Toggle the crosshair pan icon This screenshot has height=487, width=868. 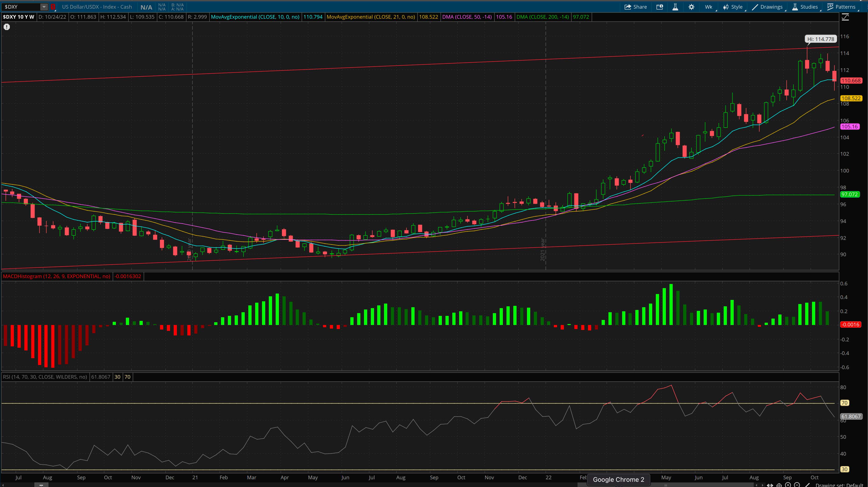(779, 485)
